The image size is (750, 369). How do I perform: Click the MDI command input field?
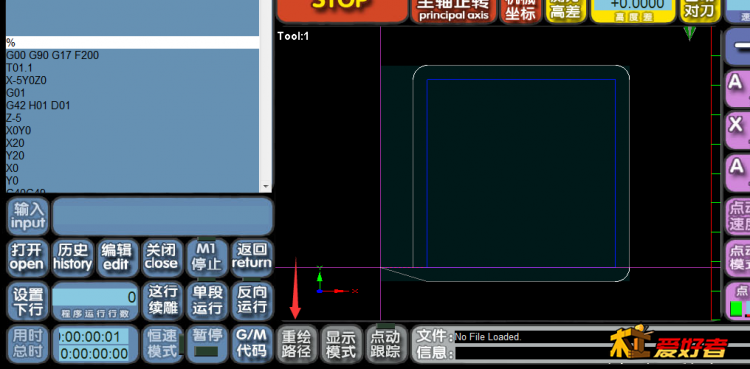click(x=163, y=216)
